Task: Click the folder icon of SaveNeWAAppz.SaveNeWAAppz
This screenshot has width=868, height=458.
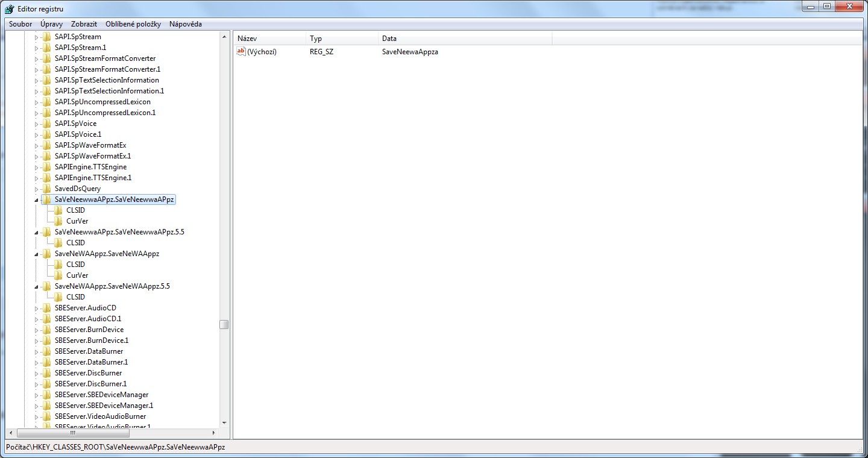Action: 46,254
